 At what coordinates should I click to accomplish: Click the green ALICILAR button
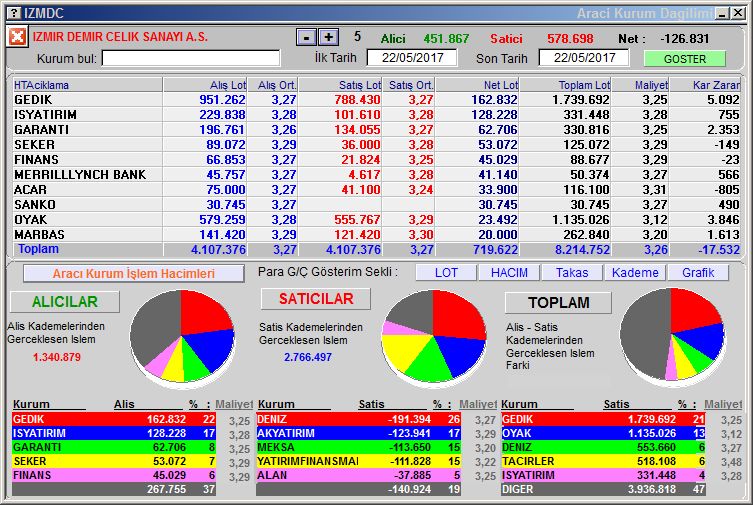point(64,302)
